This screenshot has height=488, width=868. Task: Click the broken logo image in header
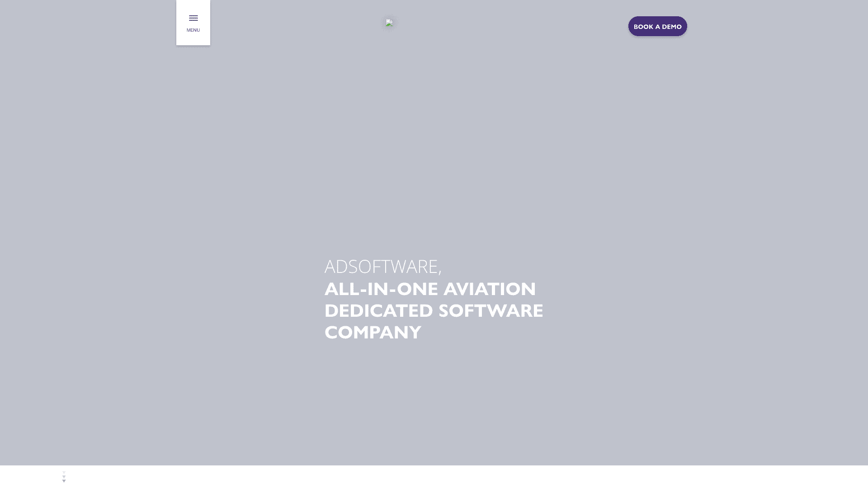pyautogui.click(x=389, y=23)
